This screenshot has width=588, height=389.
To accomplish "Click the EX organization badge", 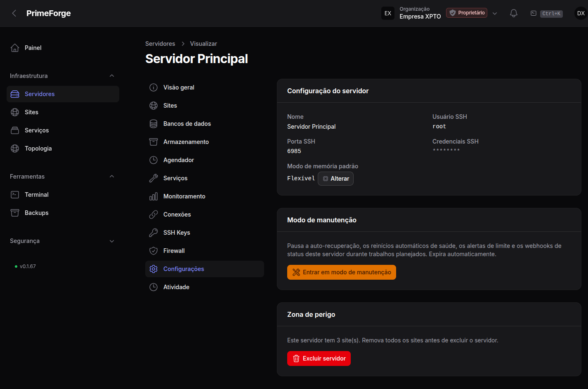I will [388, 13].
